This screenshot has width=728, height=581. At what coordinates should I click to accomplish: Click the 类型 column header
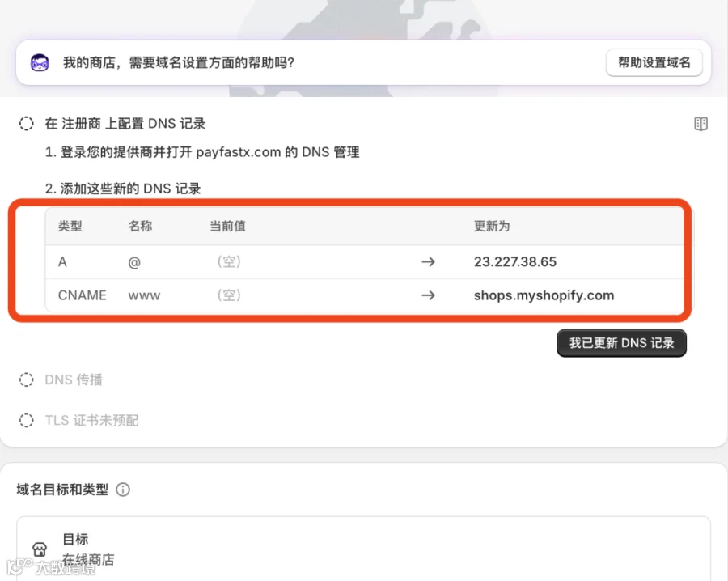click(70, 227)
